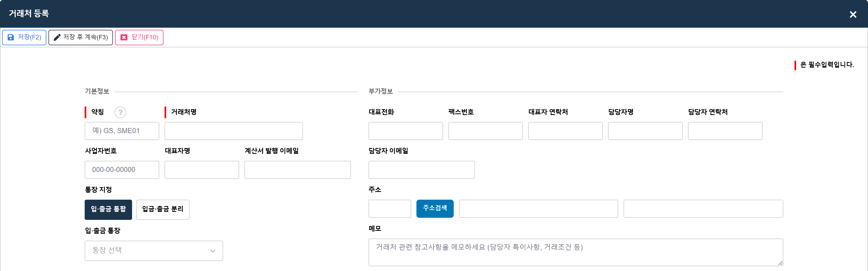This screenshot has height=271, width=868.
Task: Click the 대표자 연락처 input field
Action: click(x=565, y=131)
